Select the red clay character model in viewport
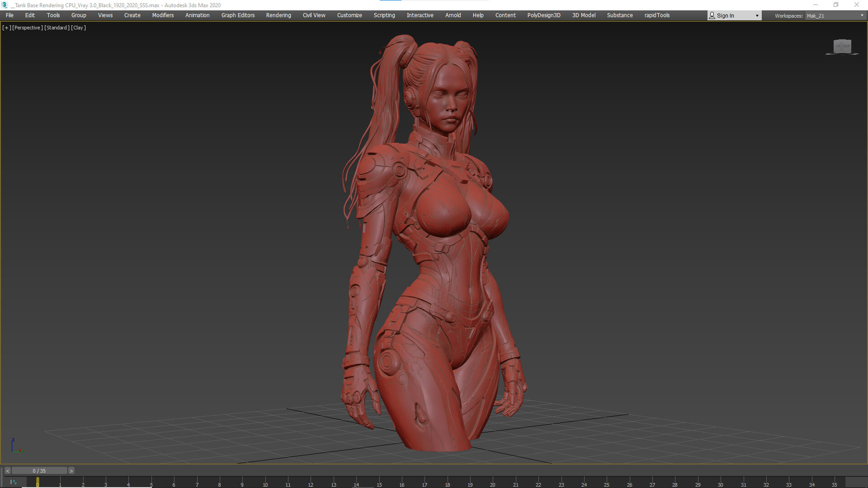This screenshot has height=488, width=868. [x=434, y=244]
